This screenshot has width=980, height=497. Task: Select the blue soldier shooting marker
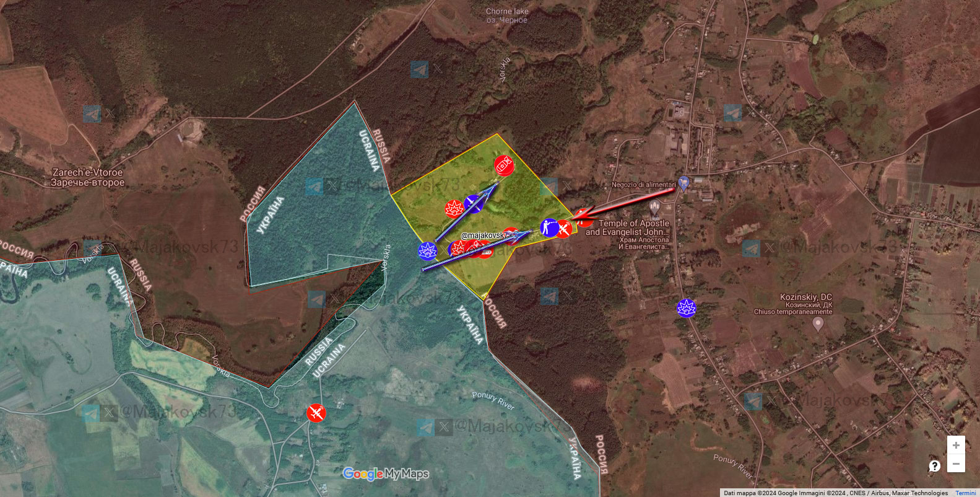point(549,227)
